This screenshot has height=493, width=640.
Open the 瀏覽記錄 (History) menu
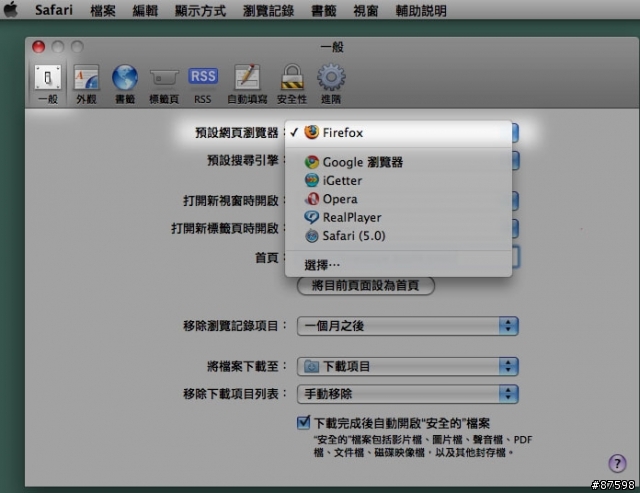268,10
